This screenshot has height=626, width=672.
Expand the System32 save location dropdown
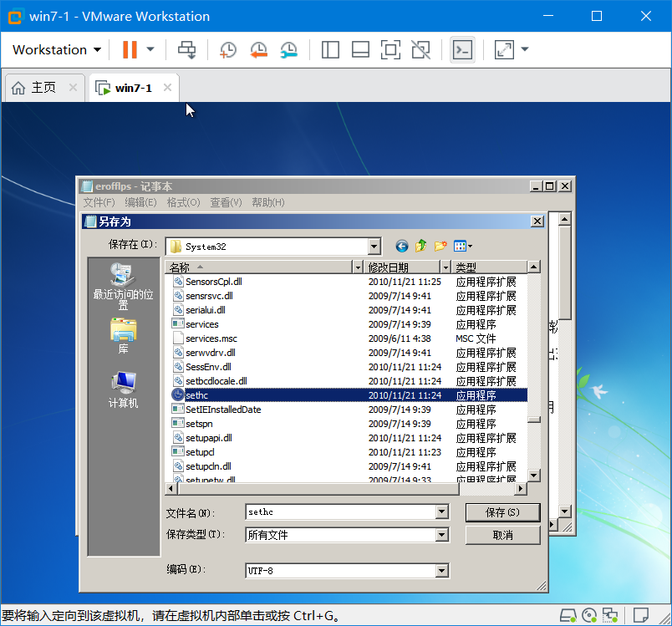point(374,247)
